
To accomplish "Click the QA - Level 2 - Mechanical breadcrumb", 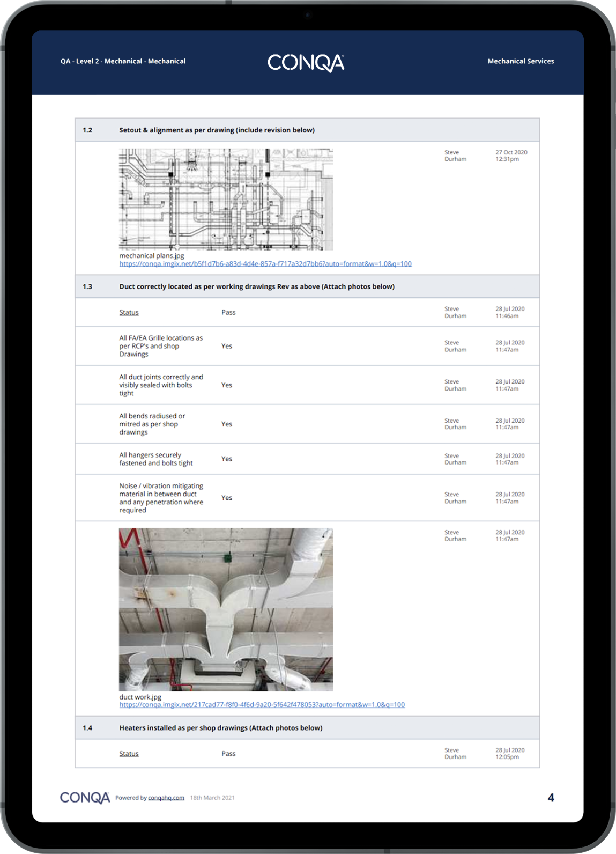I will [123, 61].
